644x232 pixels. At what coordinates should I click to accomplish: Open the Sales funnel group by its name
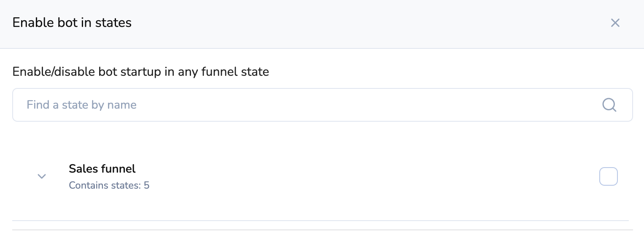[102, 169]
